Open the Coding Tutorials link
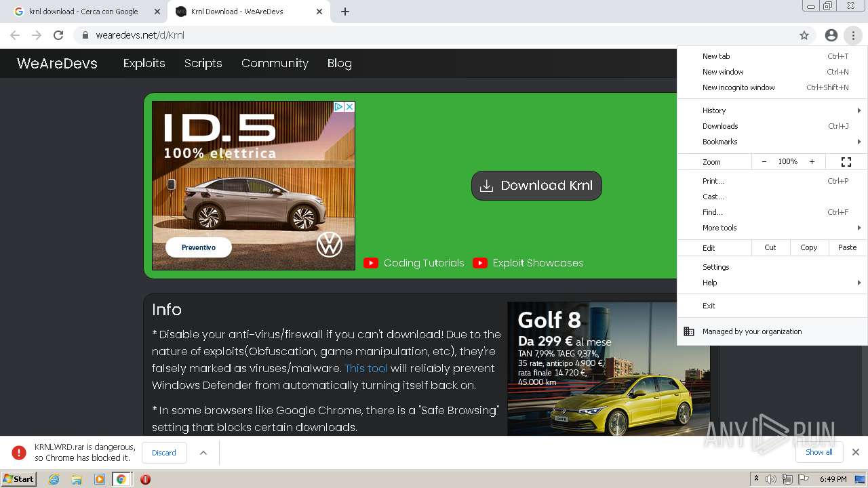 pos(424,263)
